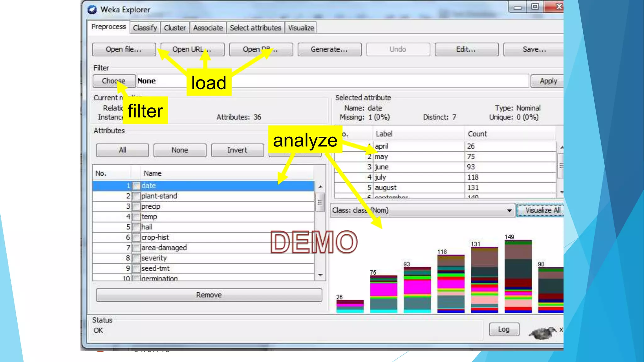Viewport: 644px width, 362px height.
Task: Click the Edit... button
Action: tap(467, 49)
